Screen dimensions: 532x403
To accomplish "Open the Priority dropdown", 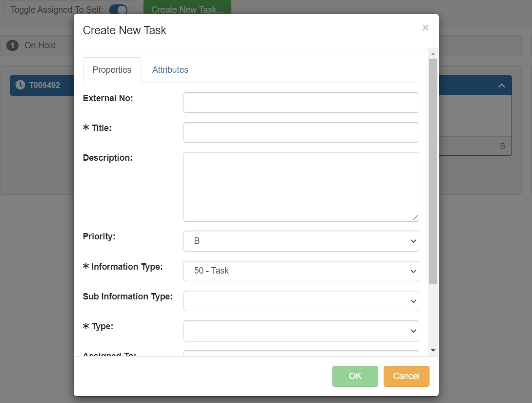I will [x=301, y=241].
